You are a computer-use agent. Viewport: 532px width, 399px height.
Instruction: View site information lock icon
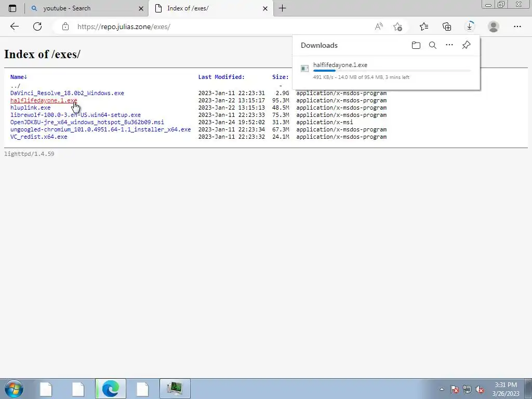[65, 26]
